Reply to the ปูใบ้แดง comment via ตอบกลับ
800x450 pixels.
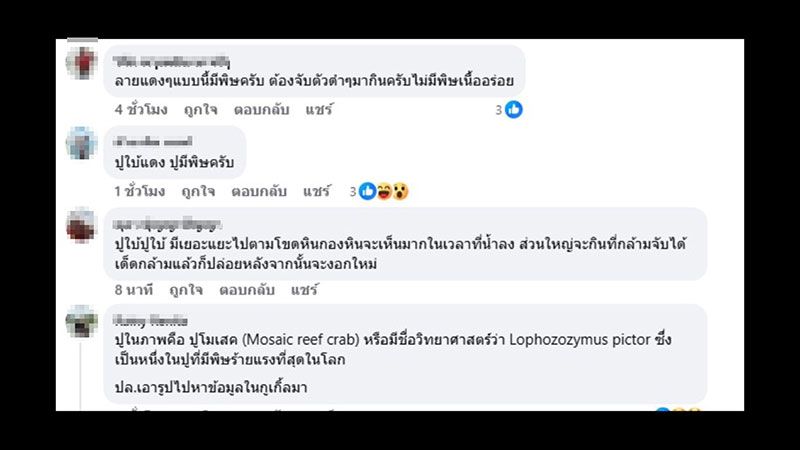pos(259,191)
